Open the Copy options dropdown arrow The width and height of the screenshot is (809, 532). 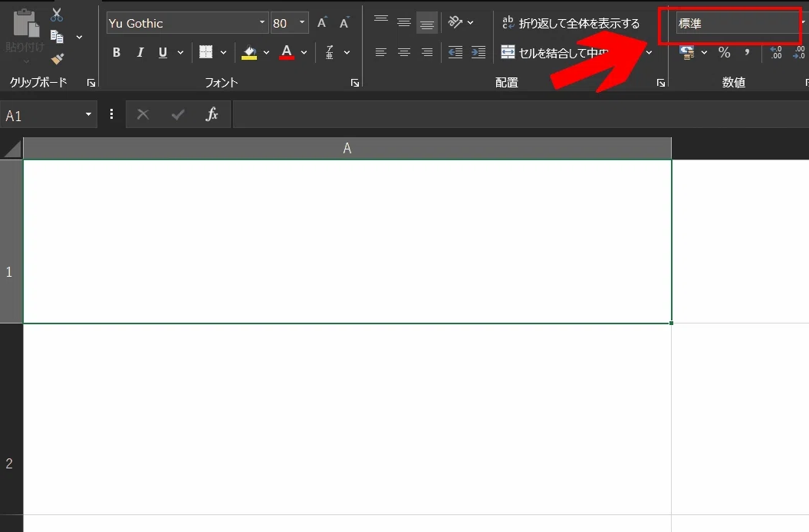[79, 37]
